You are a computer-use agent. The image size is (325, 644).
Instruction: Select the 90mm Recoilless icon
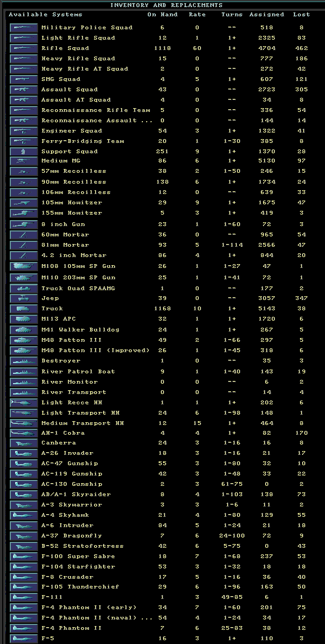pos(24,182)
